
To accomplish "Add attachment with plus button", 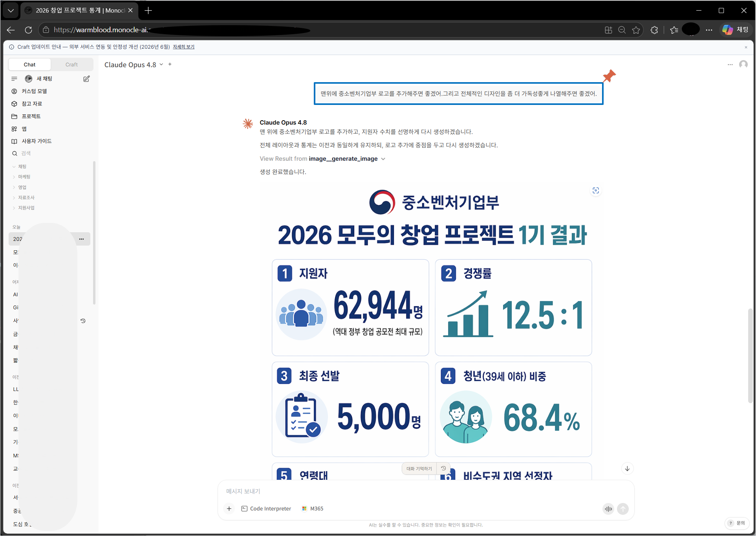I will click(x=229, y=508).
